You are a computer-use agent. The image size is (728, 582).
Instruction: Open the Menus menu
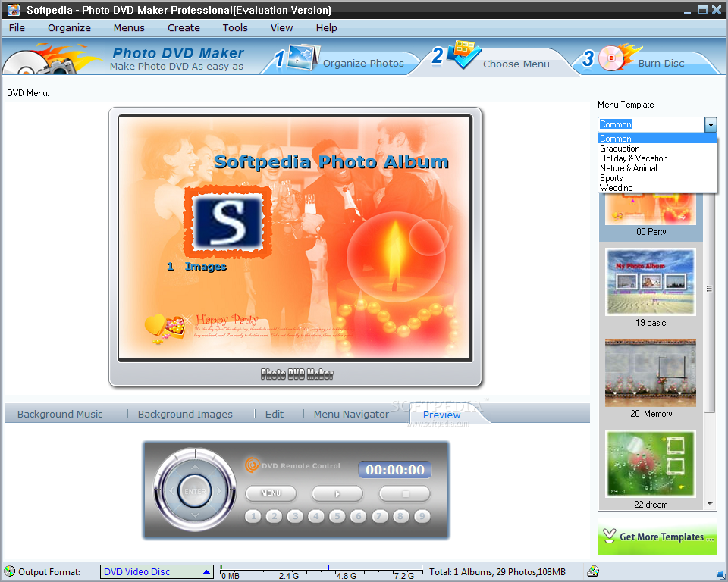pyautogui.click(x=129, y=28)
